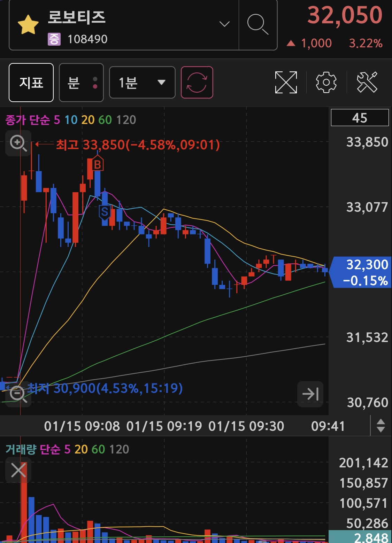Screen dimensions: 392x543
Task: Click the 09:41 time axis label
Action: (328, 426)
